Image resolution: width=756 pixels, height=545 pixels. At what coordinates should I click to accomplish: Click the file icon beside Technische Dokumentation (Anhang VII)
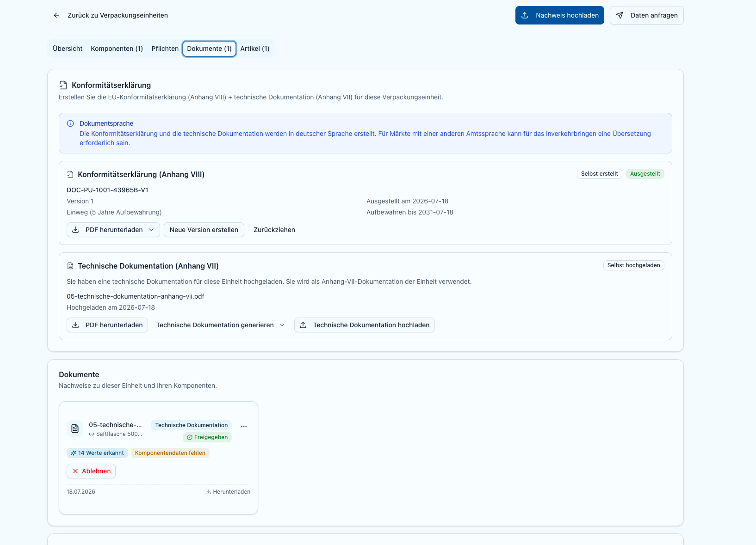pos(70,266)
